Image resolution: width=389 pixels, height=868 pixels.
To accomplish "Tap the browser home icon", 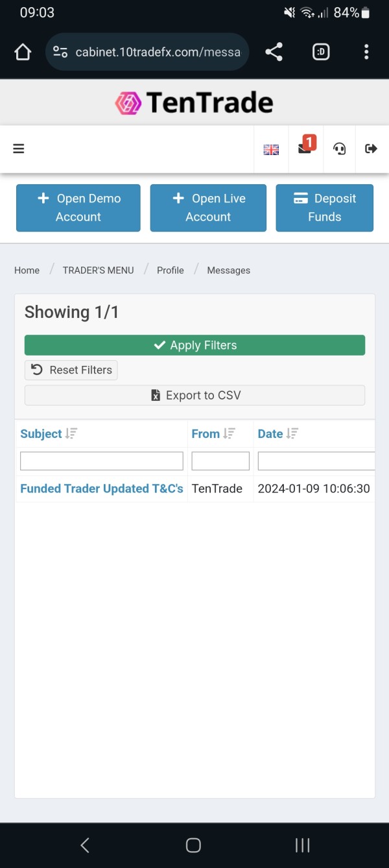I will 23,52.
